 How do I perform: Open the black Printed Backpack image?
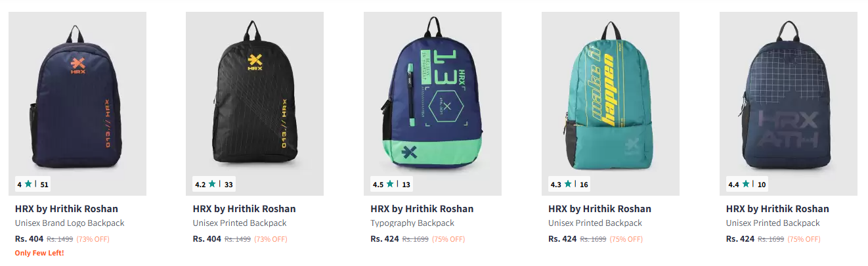255,104
